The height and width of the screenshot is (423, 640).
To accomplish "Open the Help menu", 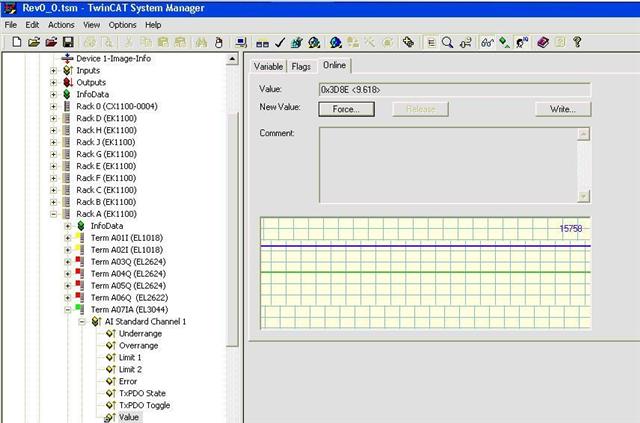I will [x=153, y=25].
